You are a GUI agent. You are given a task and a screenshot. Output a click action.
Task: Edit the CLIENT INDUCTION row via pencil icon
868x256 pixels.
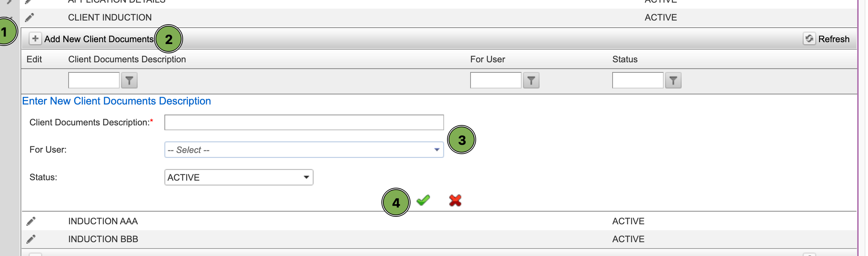[x=29, y=18]
